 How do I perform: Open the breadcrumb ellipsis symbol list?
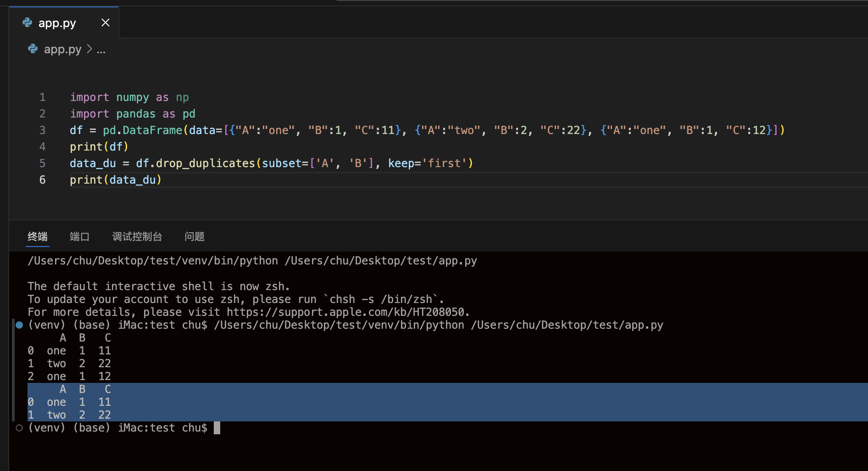point(101,50)
